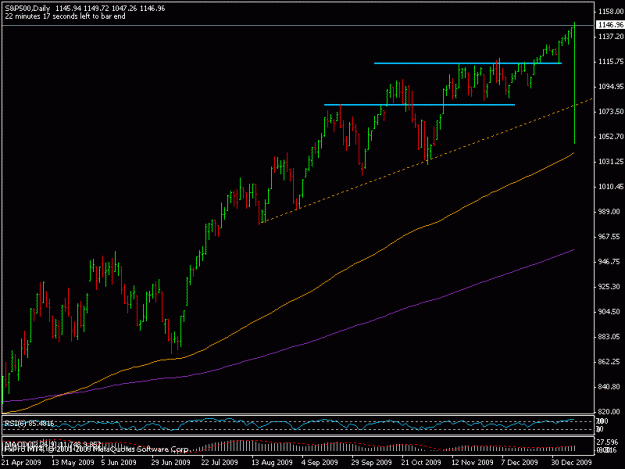
Task: Click the 1158.00 price axis label
Action: pos(611,12)
